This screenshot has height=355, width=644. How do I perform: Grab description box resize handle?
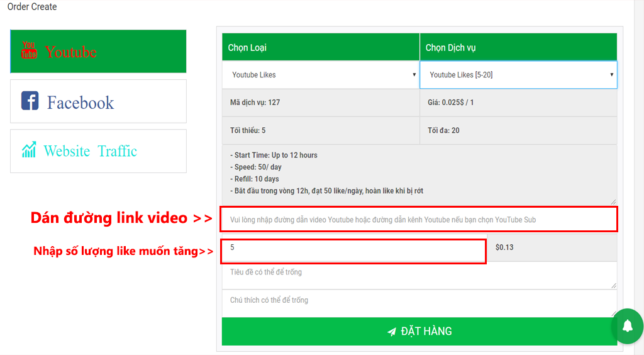pyautogui.click(x=613, y=201)
